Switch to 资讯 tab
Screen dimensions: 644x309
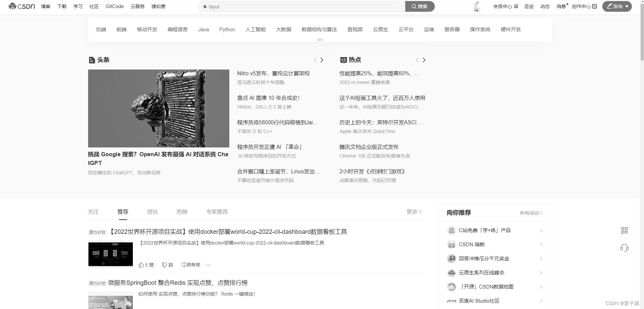click(152, 212)
